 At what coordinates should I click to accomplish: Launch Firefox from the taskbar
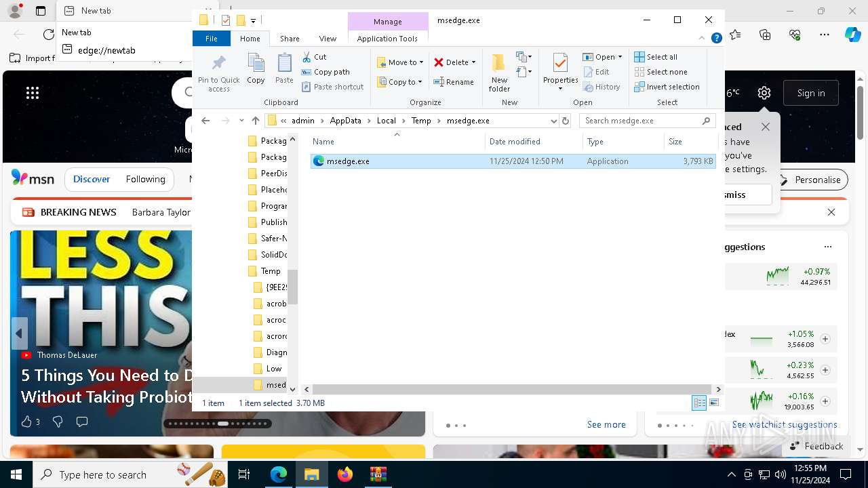pyautogui.click(x=345, y=474)
